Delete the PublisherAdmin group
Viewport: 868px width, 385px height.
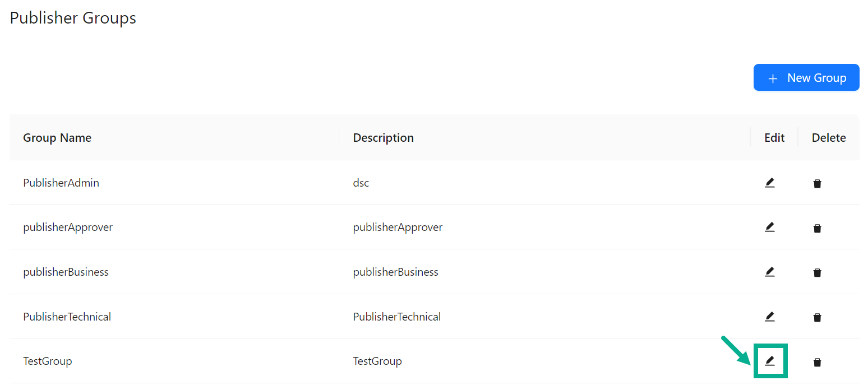pyautogui.click(x=818, y=183)
